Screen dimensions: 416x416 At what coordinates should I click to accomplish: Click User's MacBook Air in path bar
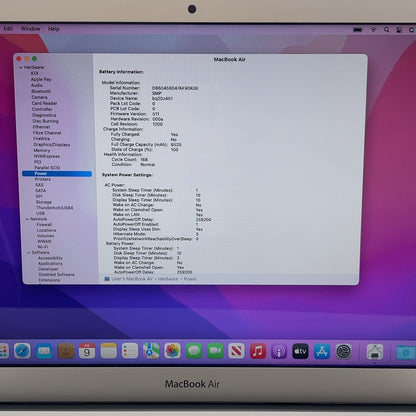(x=132, y=279)
